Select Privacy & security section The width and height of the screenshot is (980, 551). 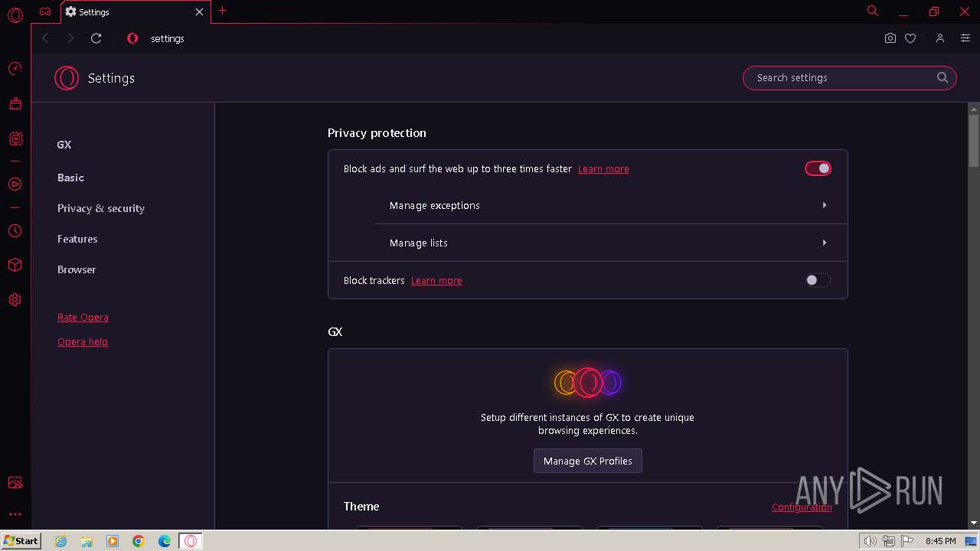(x=101, y=208)
